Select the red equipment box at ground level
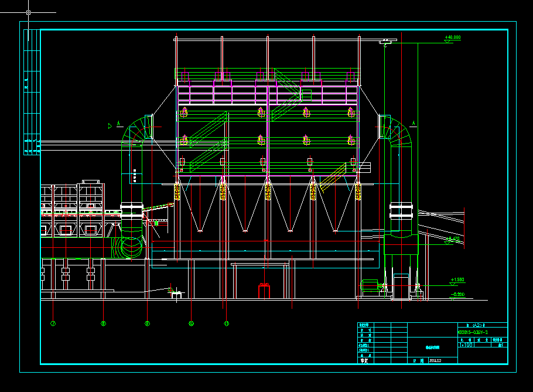 point(264,291)
